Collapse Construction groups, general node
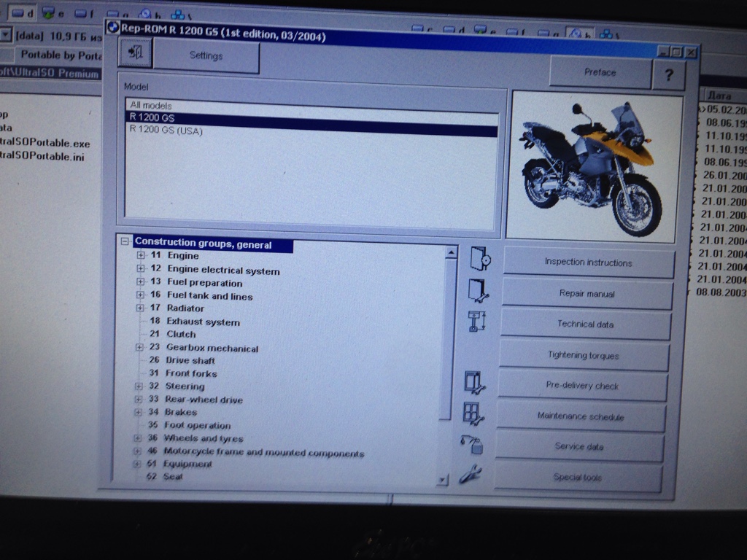This screenshot has width=747, height=560. pos(125,241)
